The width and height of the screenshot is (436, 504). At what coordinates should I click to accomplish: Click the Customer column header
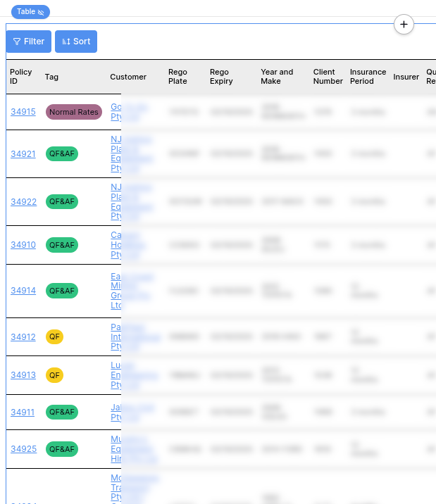point(128,77)
